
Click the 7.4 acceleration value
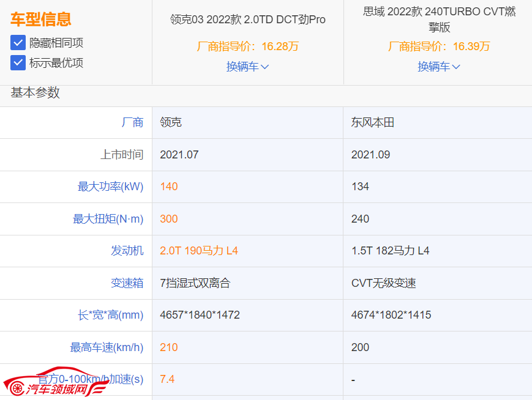click(167, 379)
